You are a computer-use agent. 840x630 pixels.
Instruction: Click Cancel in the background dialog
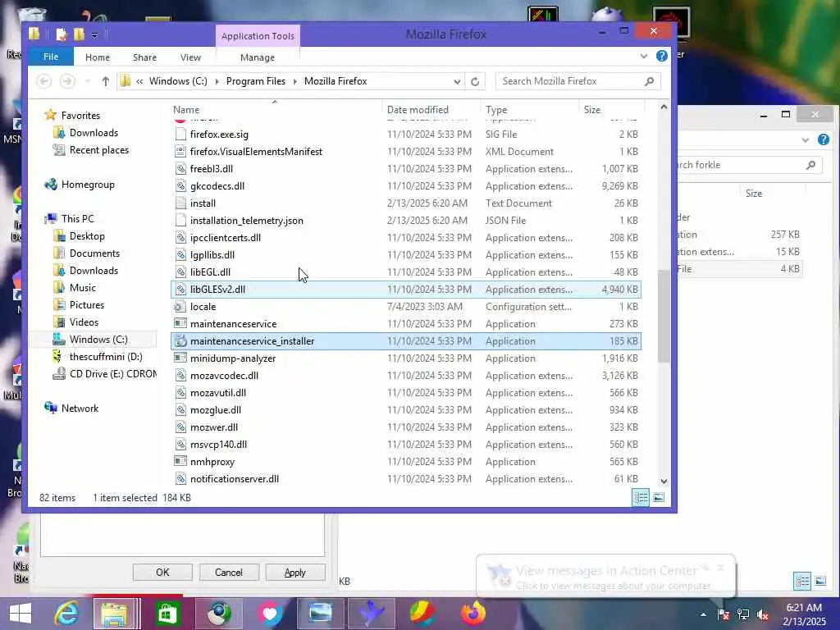(229, 572)
